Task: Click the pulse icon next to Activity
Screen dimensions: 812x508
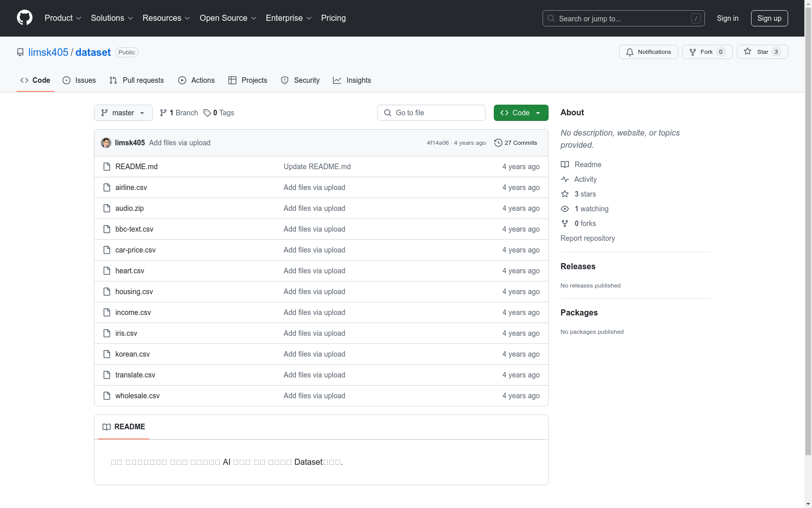Action: point(565,179)
